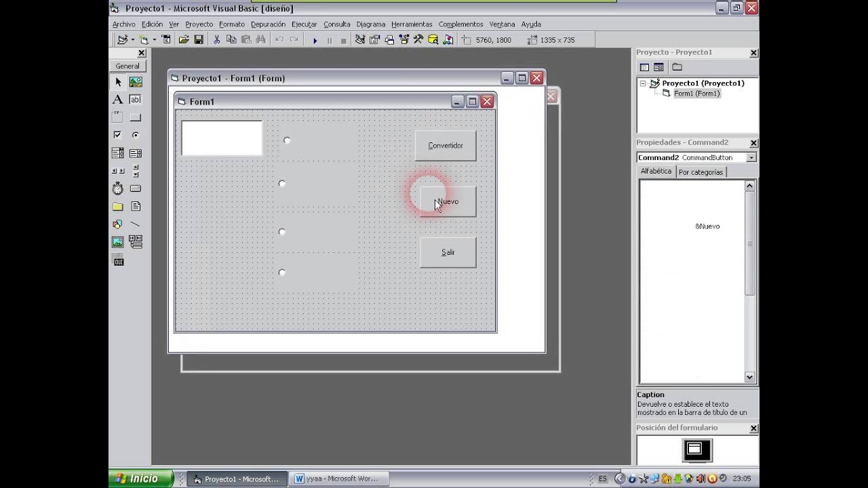The image size is (868, 488).
Task: Open the Add Project dropdown arrow
Action: (x=132, y=40)
